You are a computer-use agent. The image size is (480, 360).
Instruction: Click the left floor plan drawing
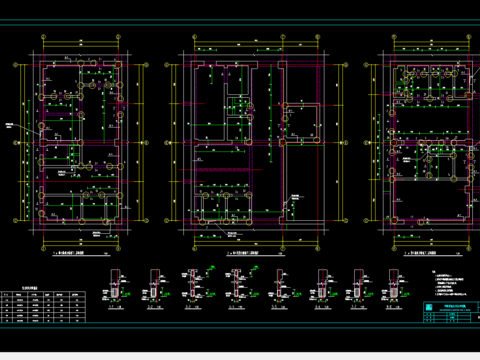click(80, 143)
